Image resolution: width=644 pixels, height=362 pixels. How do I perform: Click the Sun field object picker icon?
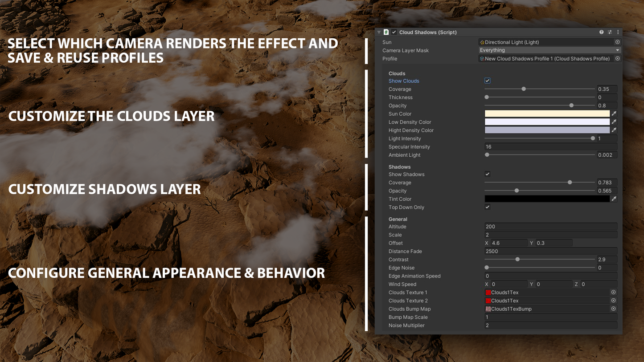[617, 42]
